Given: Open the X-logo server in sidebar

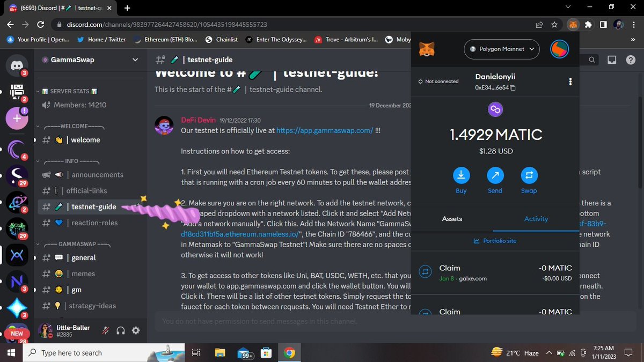Looking at the screenshot, I should click(16, 255).
